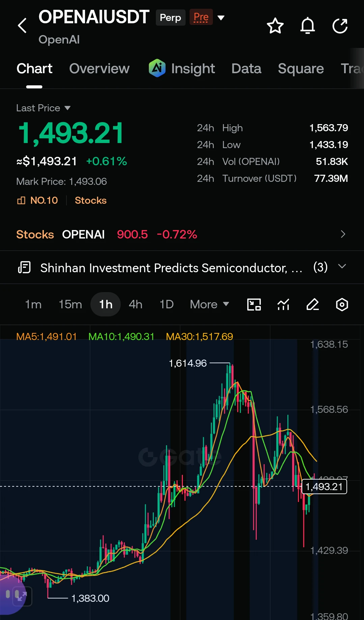Tap the MA30:1,517.69 indicator label

(199, 336)
